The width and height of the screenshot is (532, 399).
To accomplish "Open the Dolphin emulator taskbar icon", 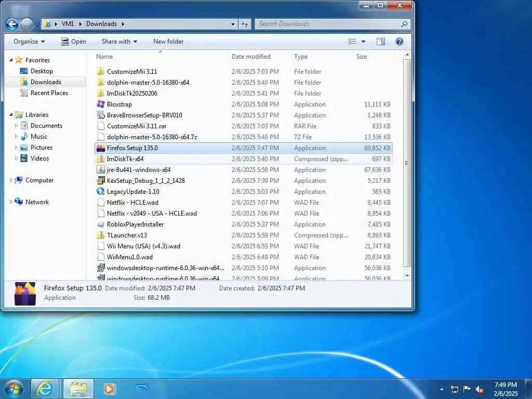I will (x=141, y=389).
